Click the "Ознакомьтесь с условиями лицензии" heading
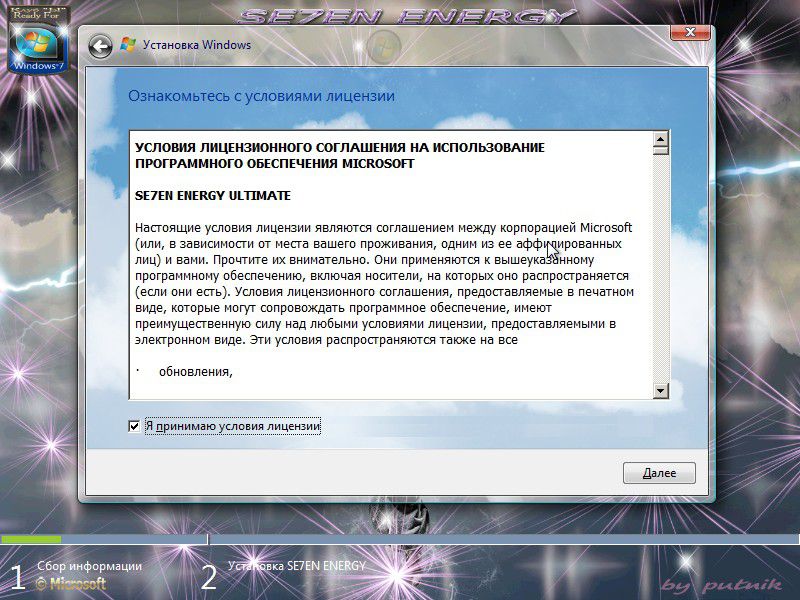This screenshot has width=800, height=600. [261, 96]
